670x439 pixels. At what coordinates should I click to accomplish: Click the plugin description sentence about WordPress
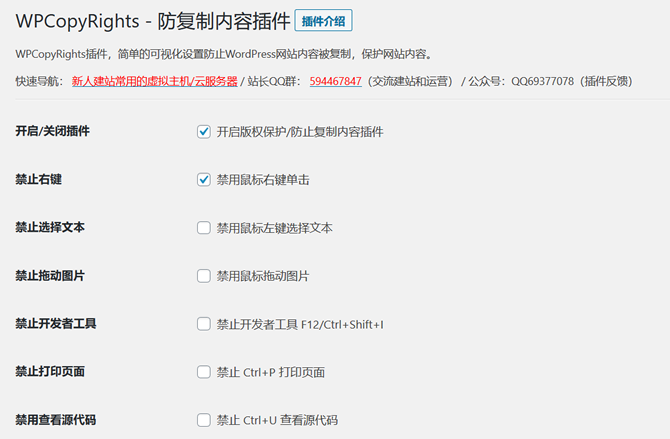coord(225,54)
